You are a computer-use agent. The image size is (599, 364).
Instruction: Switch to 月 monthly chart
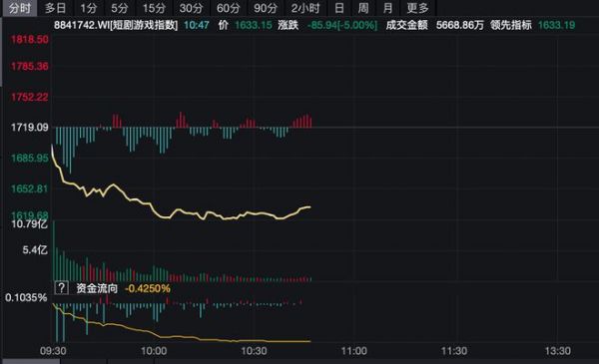pyautogui.click(x=387, y=8)
